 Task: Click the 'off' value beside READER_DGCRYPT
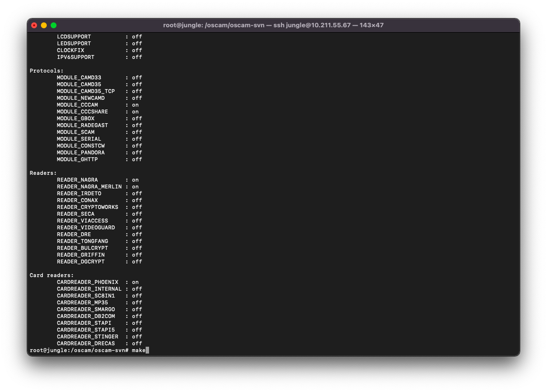tap(137, 261)
